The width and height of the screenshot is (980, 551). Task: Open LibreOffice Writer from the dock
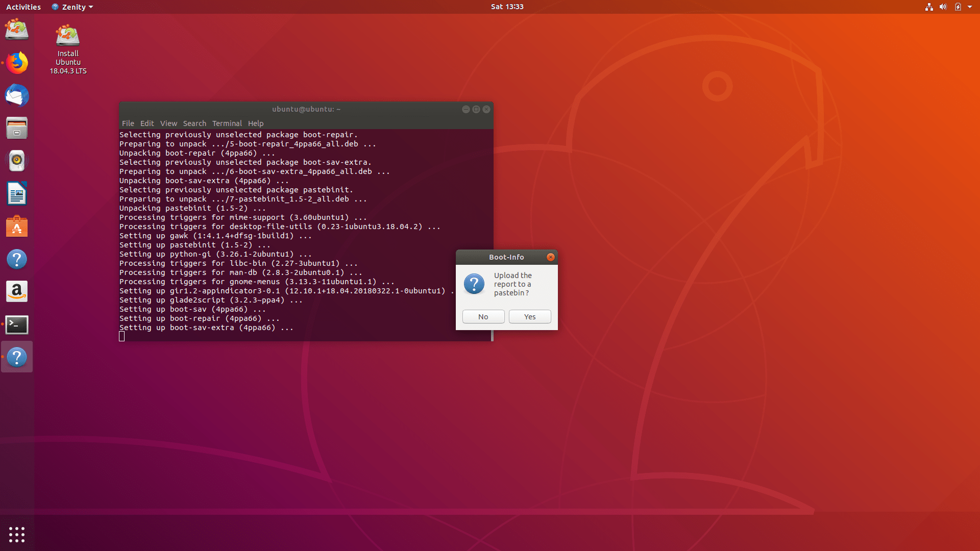[17, 193]
